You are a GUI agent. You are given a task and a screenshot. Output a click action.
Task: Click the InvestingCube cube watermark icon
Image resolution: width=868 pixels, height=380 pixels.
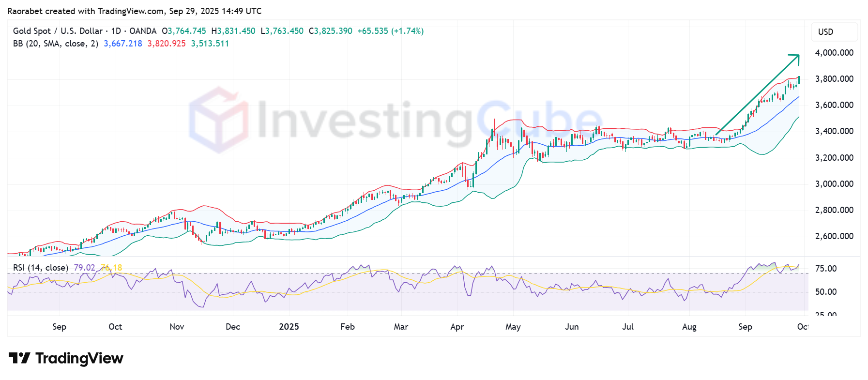point(218,120)
